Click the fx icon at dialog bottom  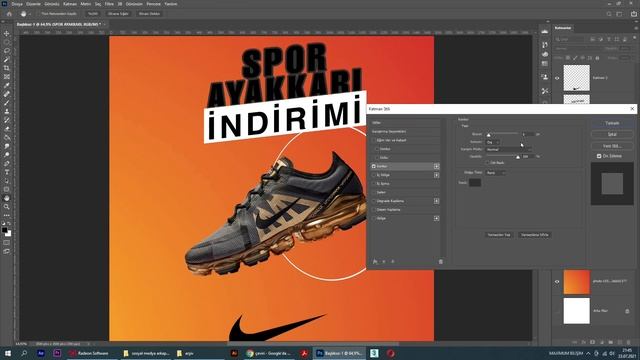click(375, 261)
